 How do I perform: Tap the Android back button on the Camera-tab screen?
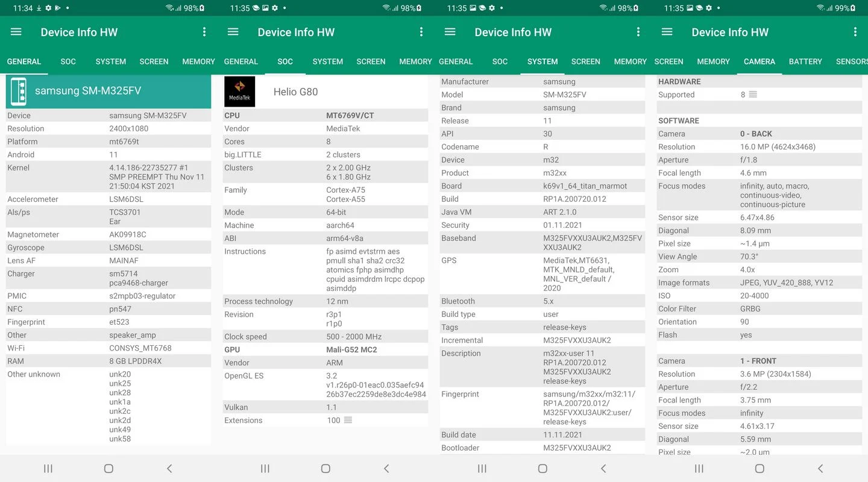tap(820, 468)
